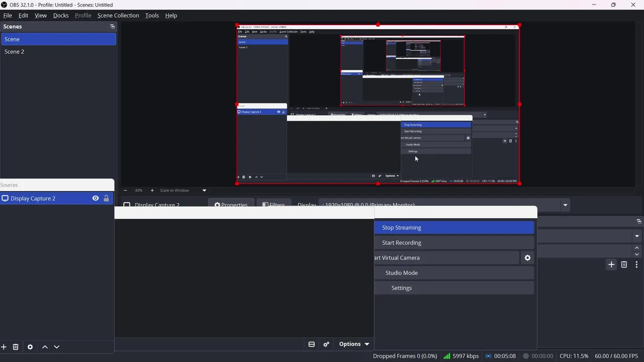Click the Dropped Frames 0 (0.0%) status
644x362 pixels.
[x=405, y=356]
